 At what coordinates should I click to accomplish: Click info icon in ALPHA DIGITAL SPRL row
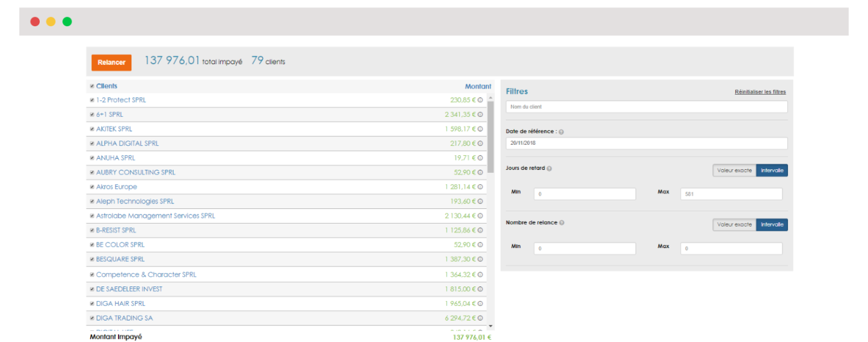pyautogui.click(x=480, y=144)
